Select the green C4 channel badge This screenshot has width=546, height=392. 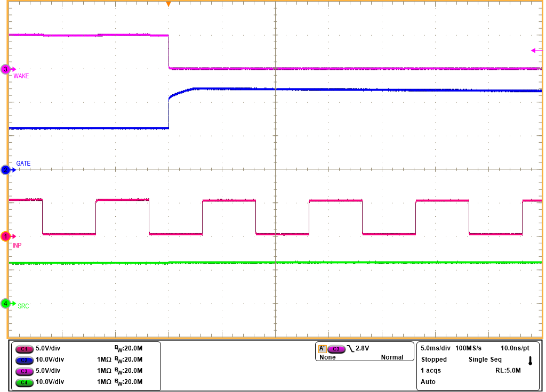(24, 382)
